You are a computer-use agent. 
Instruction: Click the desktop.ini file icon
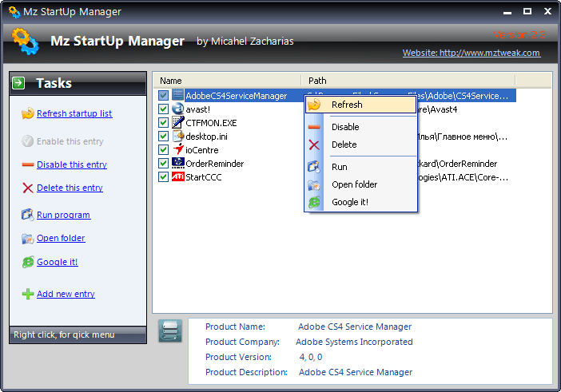point(178,136)
